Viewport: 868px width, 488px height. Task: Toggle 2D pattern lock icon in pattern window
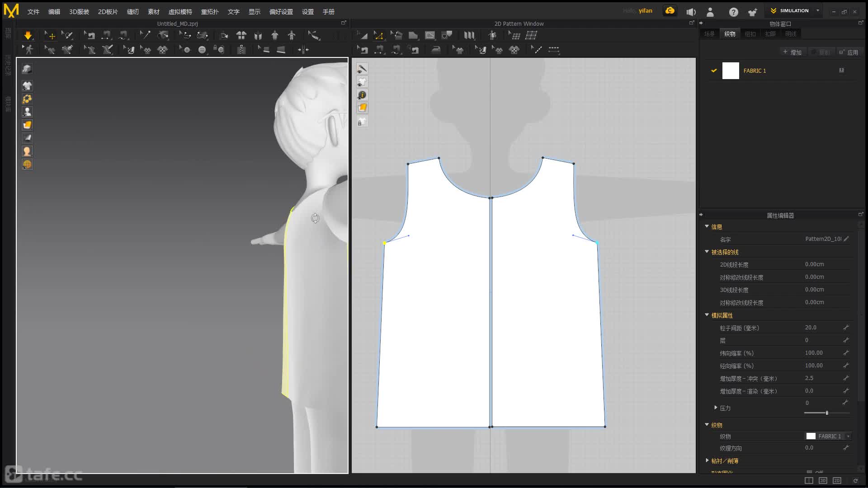[x=362, y=121]
